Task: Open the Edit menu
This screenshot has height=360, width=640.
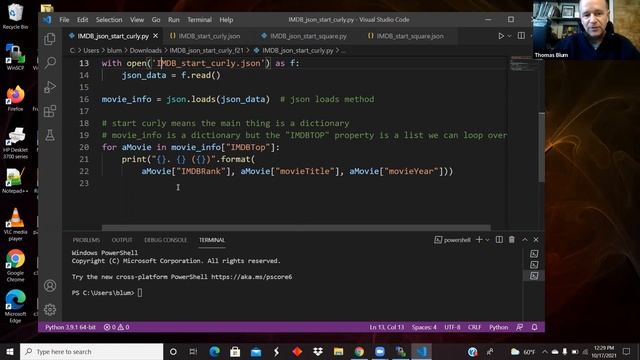Action: pyautogui.click(x=82, y=20)
